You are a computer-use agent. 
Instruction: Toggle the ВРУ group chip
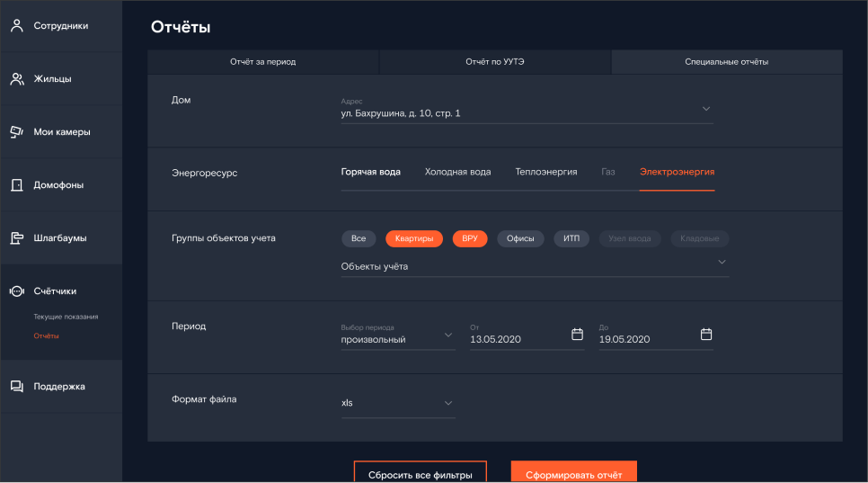tap(470, 238)
